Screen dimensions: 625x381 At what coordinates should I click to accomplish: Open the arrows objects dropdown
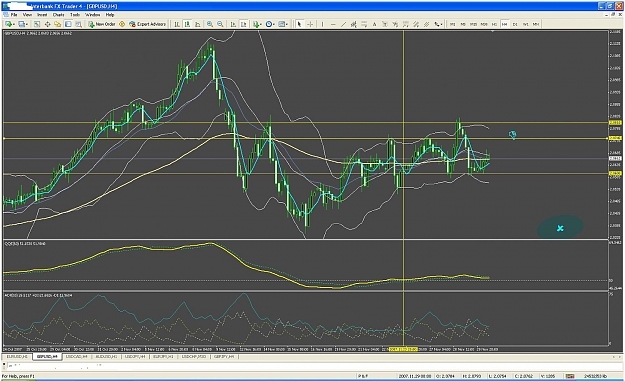[438, 24]
